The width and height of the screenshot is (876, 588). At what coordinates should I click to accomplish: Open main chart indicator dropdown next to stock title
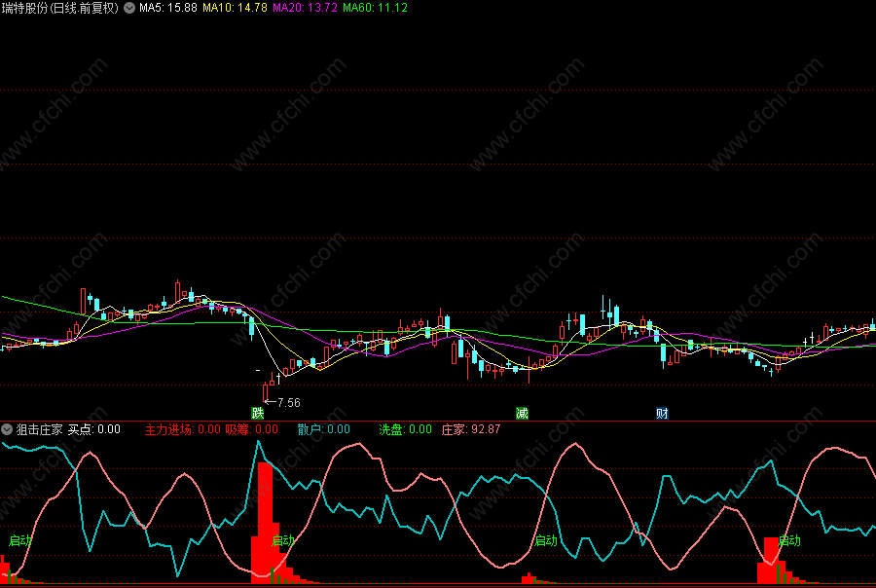(x=129, y=8)
